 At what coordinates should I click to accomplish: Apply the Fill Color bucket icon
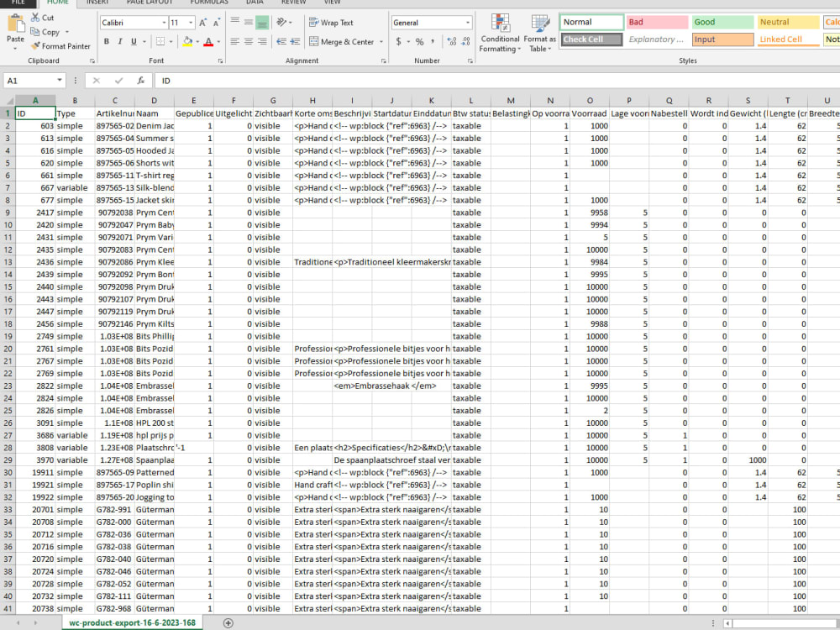pyautogui.click(x=187, y=41)
